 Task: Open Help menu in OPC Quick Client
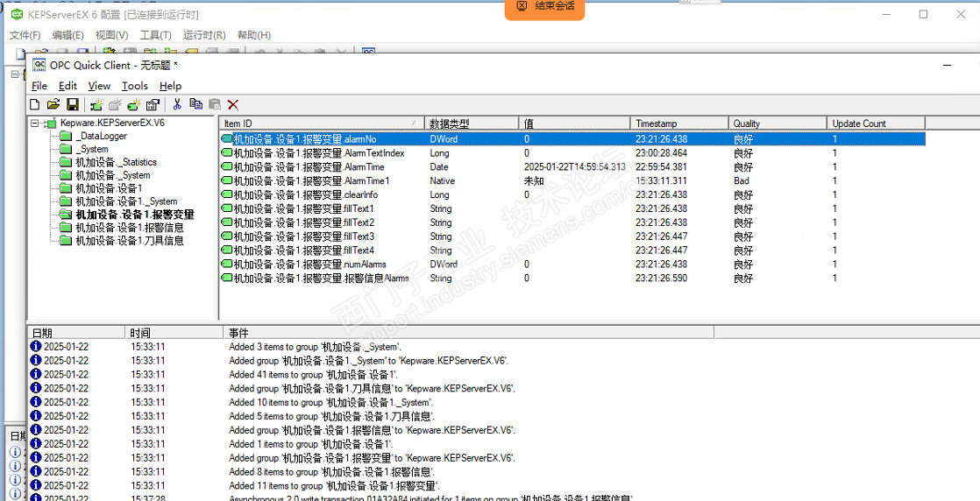pyautogui.click(x=170, y=86)
